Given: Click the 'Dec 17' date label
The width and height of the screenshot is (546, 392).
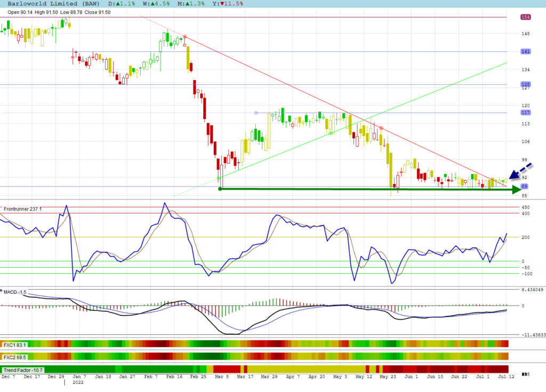Looking at the screenshot, I should coord(32,377).
